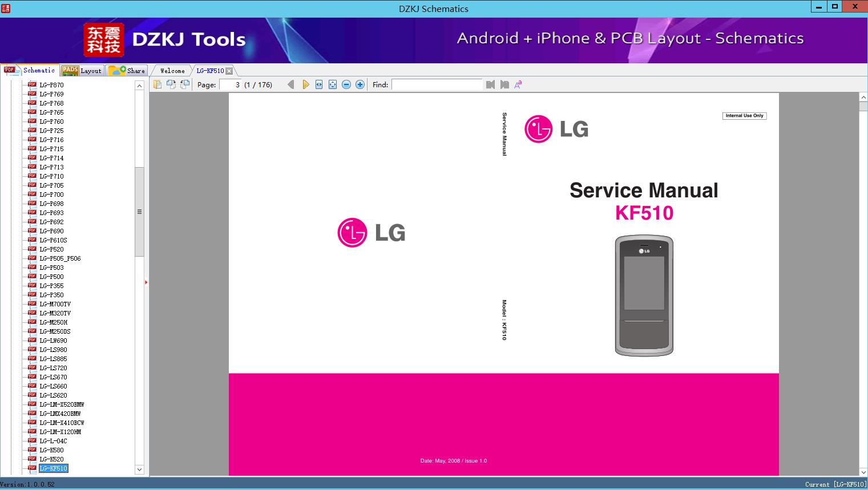This screenshot has height=490, width=868.
Task: Select LG-P760 in the tree
Action: (51, 122)
